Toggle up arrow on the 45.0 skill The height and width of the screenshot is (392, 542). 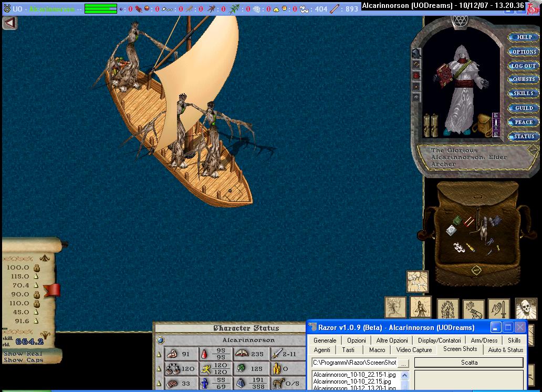36,312
